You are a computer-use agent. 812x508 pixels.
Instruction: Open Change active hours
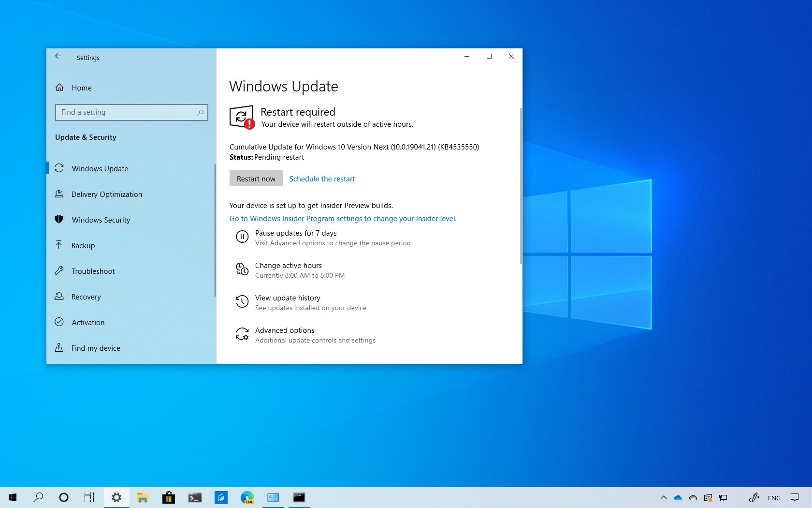point(289,265)
